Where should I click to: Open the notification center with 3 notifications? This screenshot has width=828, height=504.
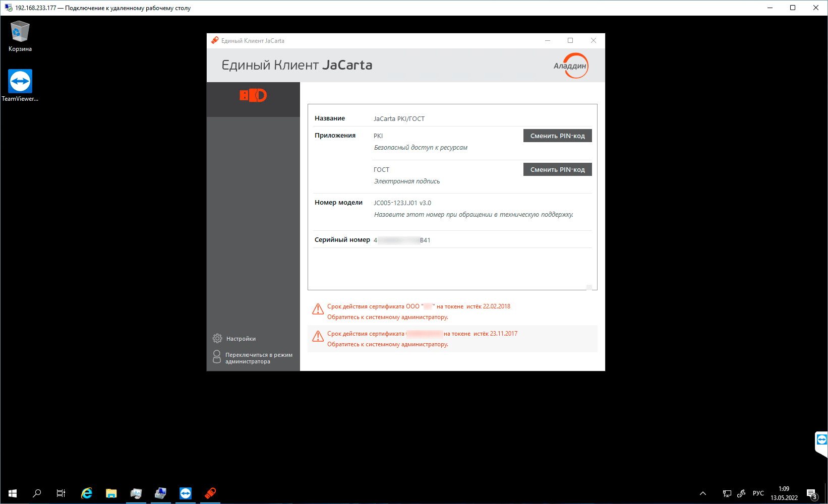click(x=812, y=494)
